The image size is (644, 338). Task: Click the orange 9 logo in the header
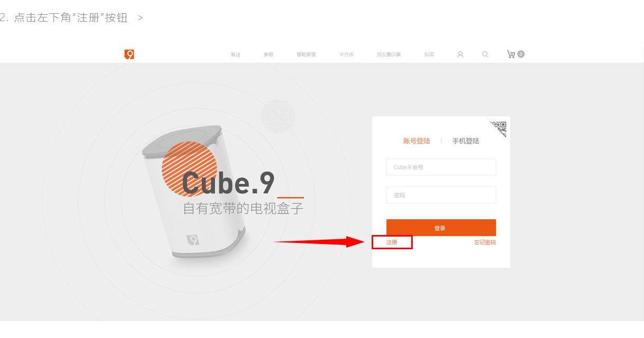click(129, 54)
